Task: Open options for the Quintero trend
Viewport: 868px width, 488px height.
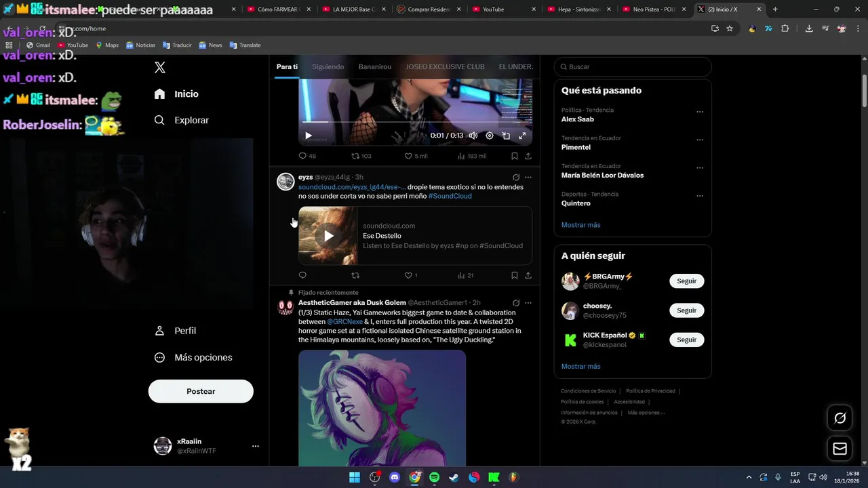Action: [x=700, y=196]
